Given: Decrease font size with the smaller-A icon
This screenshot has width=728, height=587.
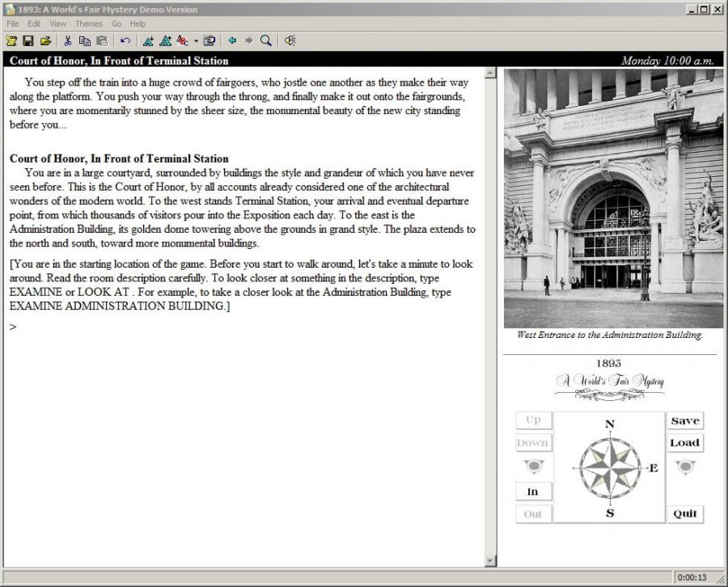Looking at the screenshot, I should (x=148, y=41).
